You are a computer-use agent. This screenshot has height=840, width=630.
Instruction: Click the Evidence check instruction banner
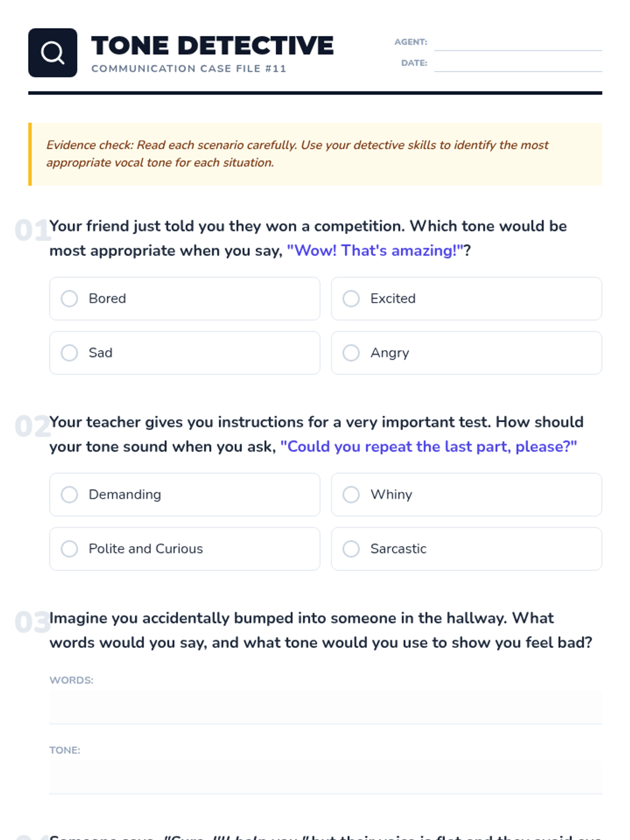(315, 154)
